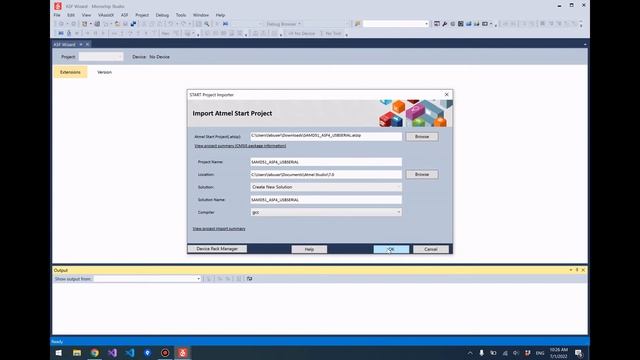The height and width of the screenshot is (360, 640).
Task: Browse for the project Location folder
Action: (422, 174)
